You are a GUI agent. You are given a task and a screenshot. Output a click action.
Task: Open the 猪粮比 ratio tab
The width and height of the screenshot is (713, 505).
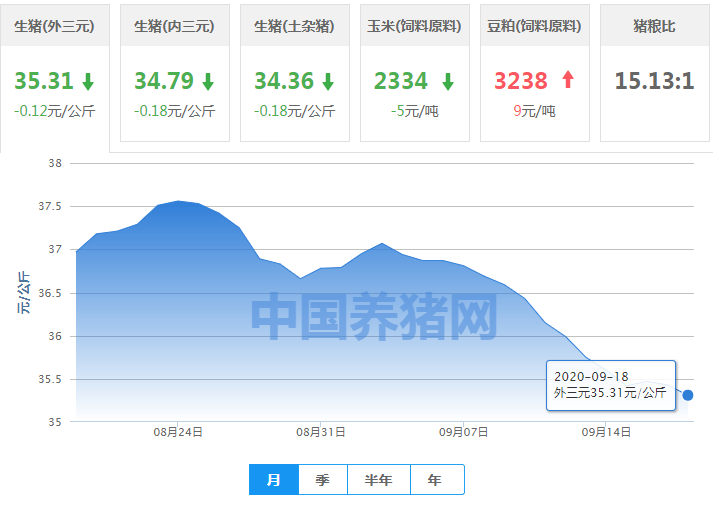click(x=655, y=73)
